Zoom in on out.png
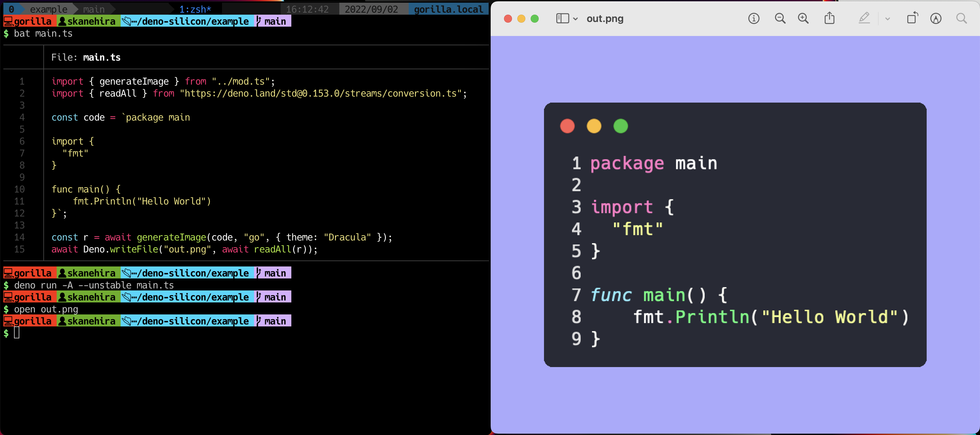980x435 pixels. click(803, 18)
